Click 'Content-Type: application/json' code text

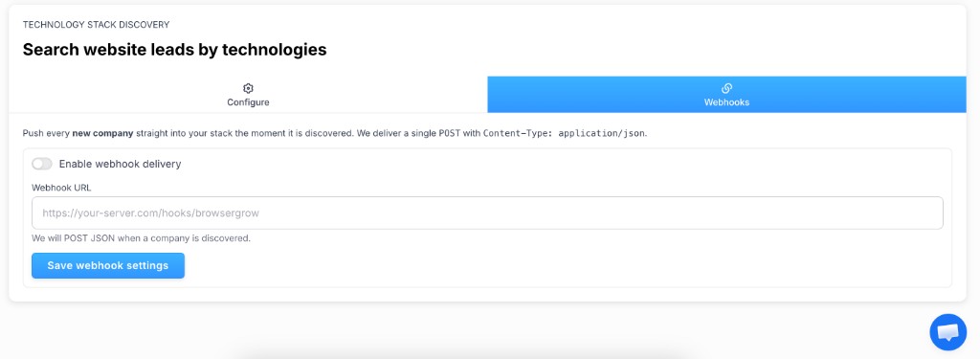coord(565,133)
